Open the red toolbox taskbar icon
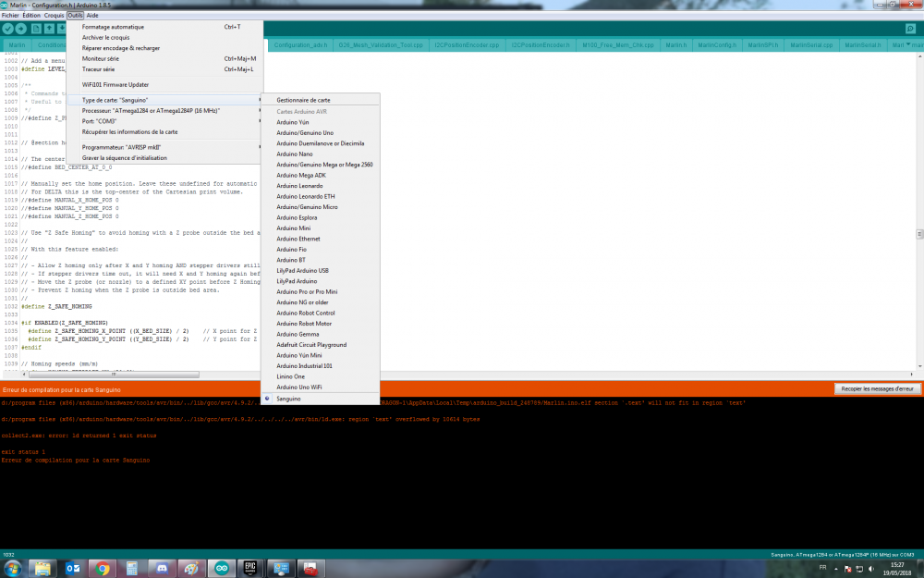Viewport: 924px width, 578px height. pyautogui.click(x=310, y=569)
